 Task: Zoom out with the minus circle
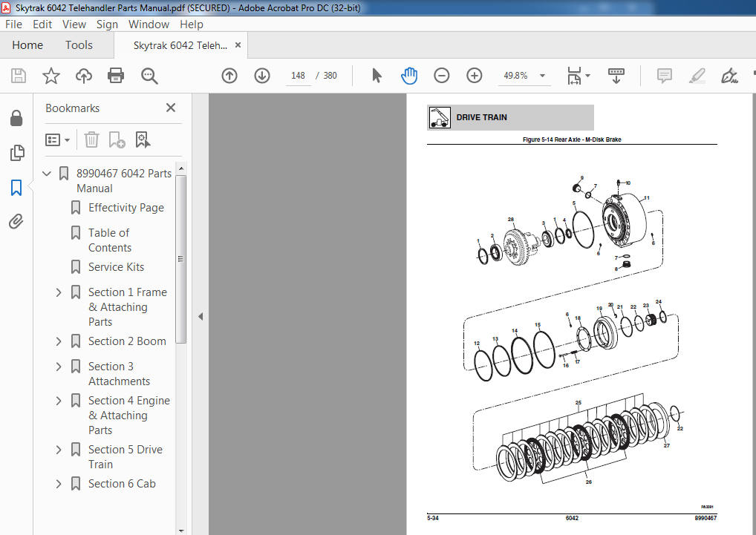[442, 76]
